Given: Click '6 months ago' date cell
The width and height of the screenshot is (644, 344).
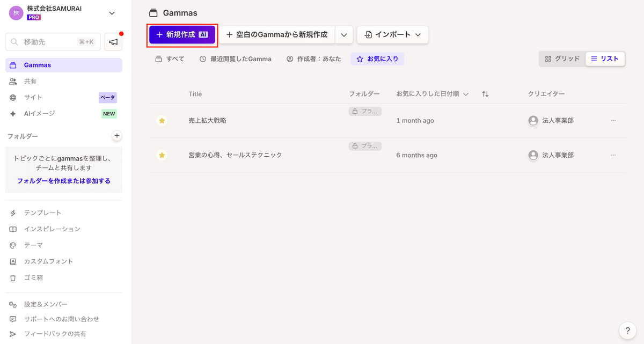Looking at the screenshot, I should [x=417, y=155].
